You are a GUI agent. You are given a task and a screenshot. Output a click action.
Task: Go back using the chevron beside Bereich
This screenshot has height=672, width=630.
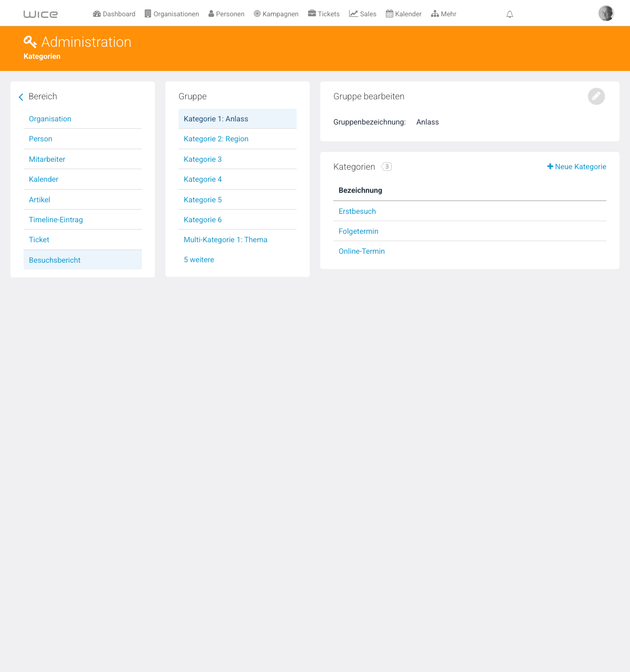click(21, 97)
